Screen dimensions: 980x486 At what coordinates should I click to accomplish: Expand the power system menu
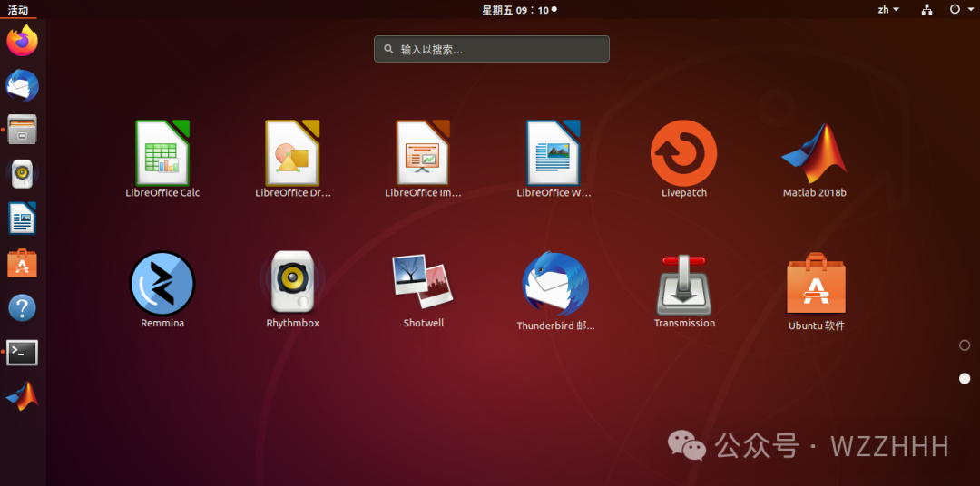click(x=963, y=9)
